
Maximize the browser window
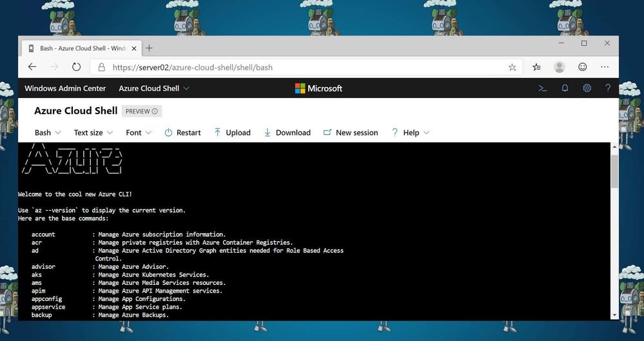[584, 43]
